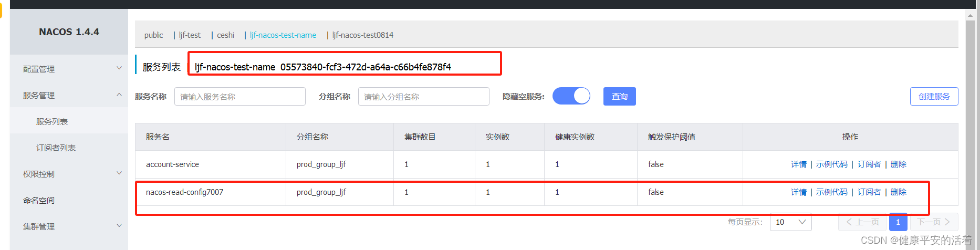Open 示例代码 for account-service
The height and width of the screenshot is (250, 980).
click(832, 164)
